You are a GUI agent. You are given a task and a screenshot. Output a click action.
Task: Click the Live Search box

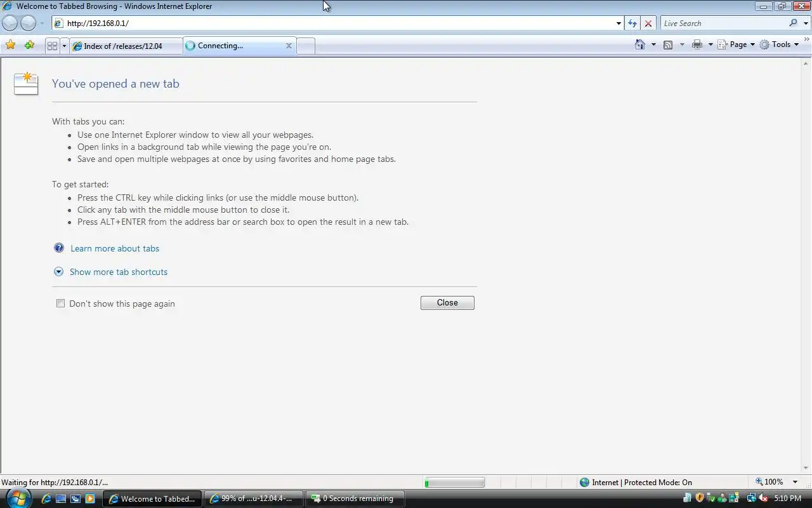coord(723,23)
